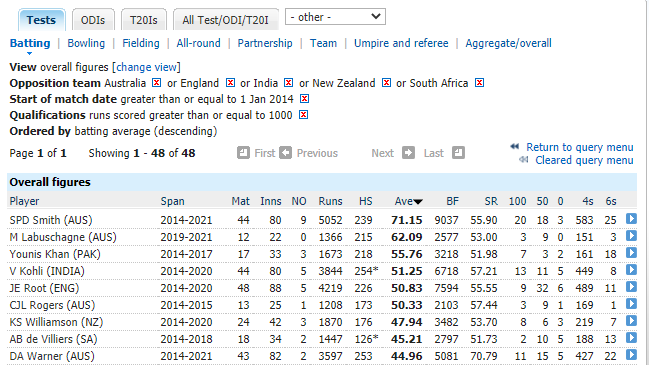Click the 254* highest score value
This screenshot has height=365, width=649.
coord(366,271)
